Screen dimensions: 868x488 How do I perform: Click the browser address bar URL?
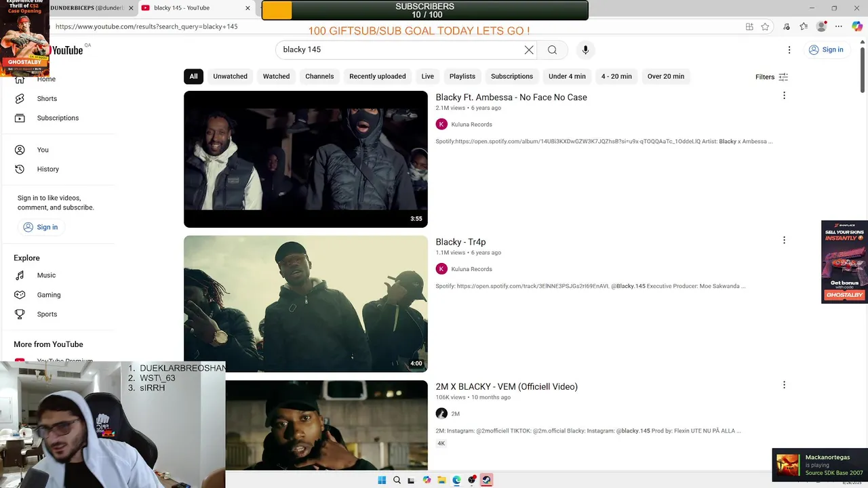click(146, 26)
